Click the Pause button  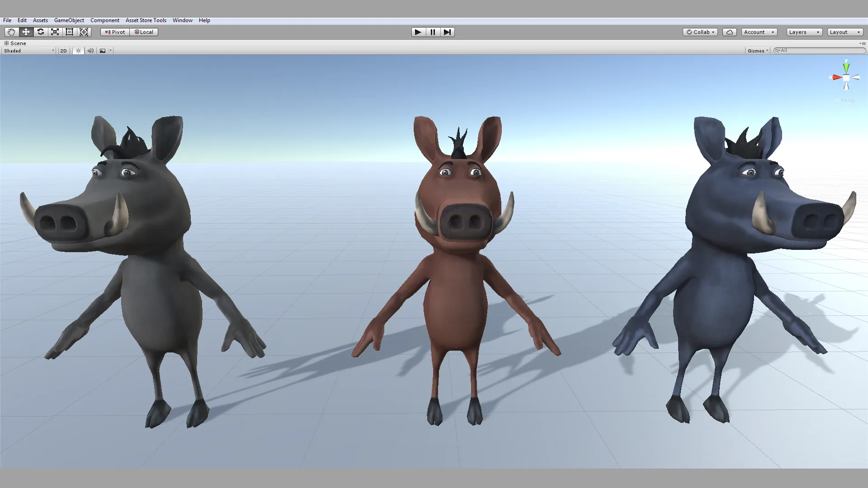433,32
